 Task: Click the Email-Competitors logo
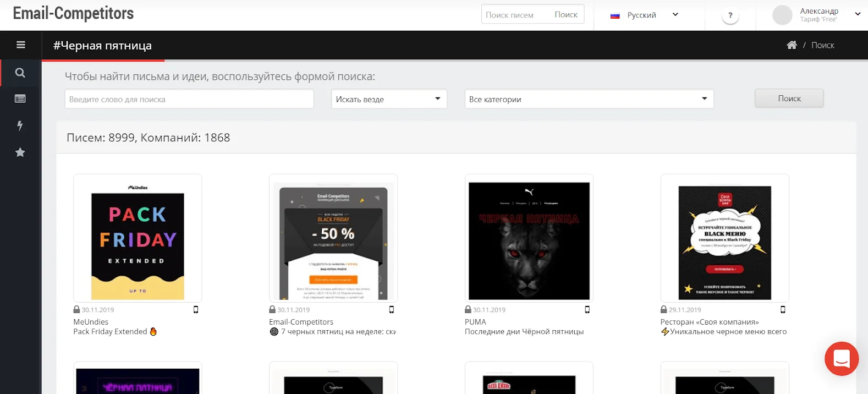point(73,14)
